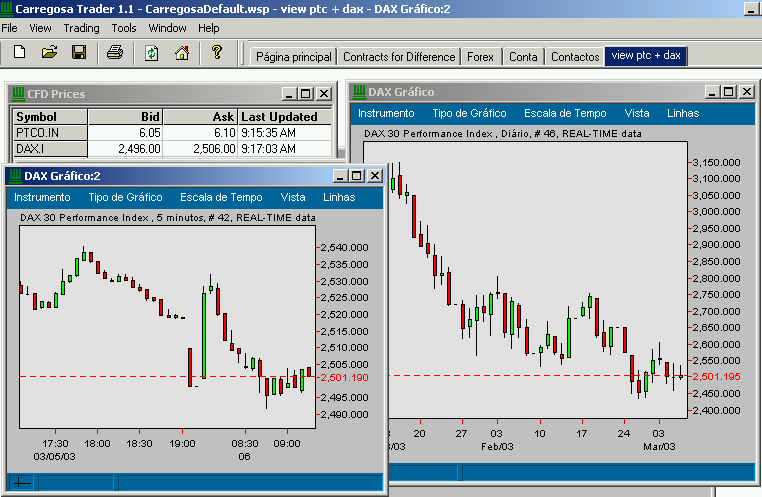The height and width of the screenshot is (497, 762).
Task: Open the View menu
Action: (x=40, y=28)
